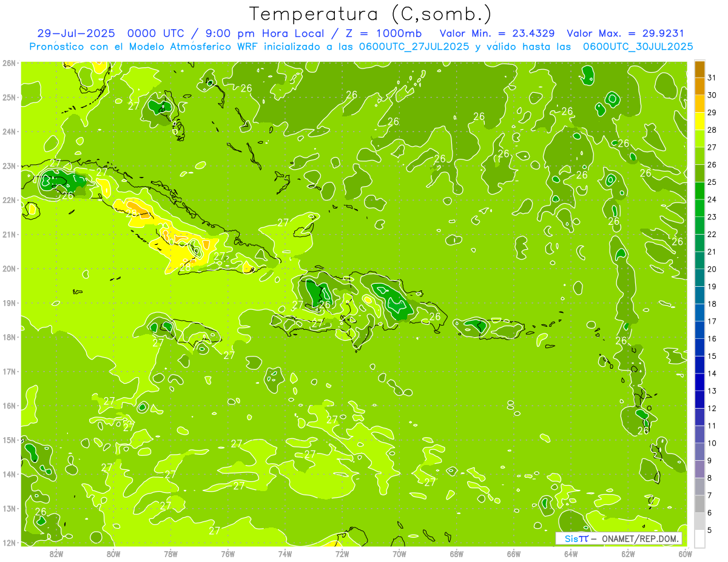Click the '22N' latitude axis label
Screen dimensions: 728x562
tap(9, 200)
